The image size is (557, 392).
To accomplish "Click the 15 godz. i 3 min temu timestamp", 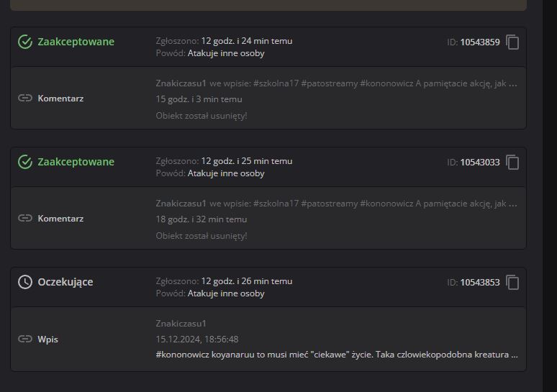I will (199, 99).
